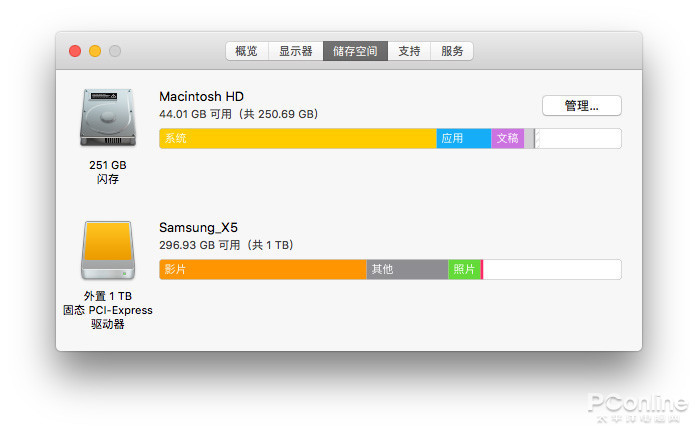This screenshot has height=431, width=698.
Task: Click the yellow 系统 storage segment
Action: [297, 138]
